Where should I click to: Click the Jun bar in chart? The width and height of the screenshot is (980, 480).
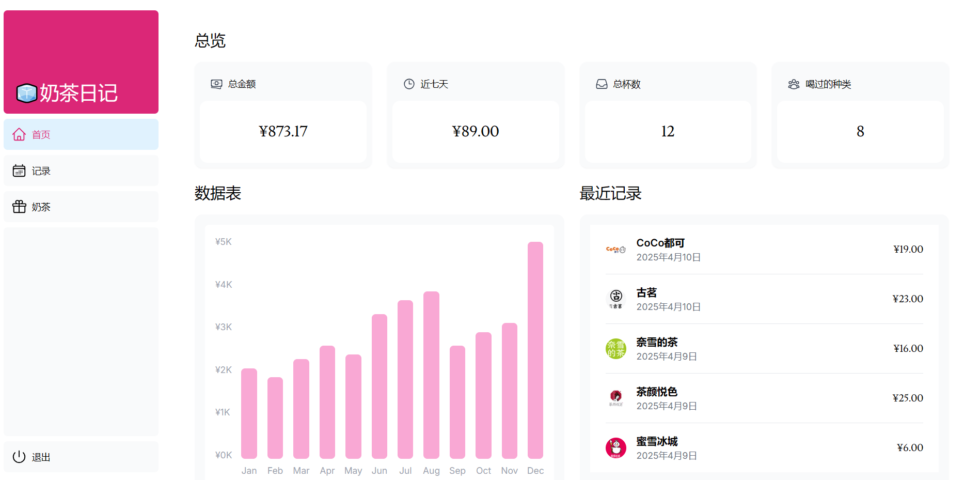(380, 386)
